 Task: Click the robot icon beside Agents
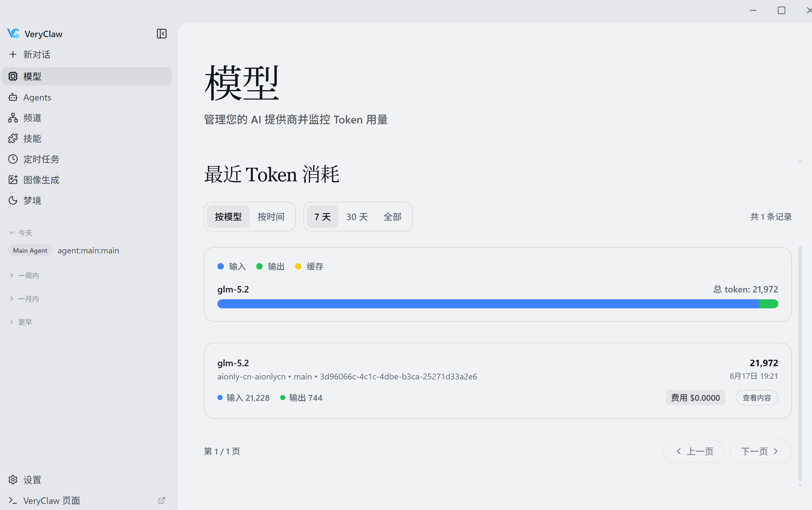point(13,97)
